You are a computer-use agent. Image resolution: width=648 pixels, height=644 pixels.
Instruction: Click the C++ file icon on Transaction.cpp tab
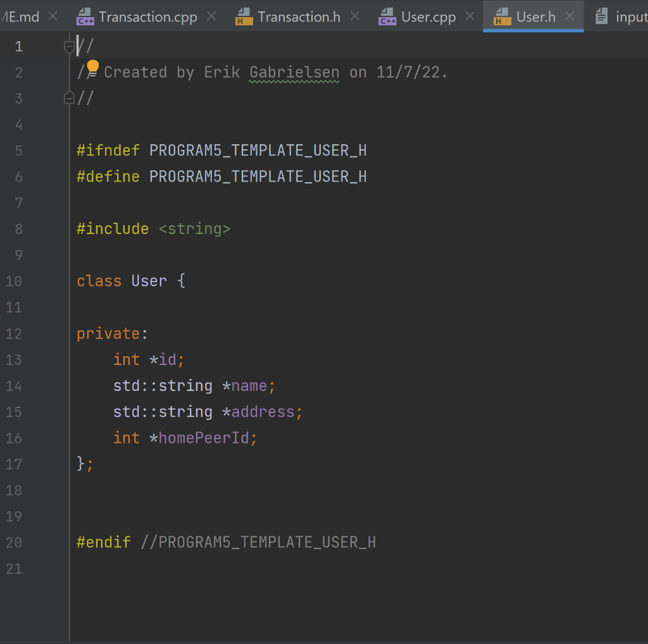click(x=86, y=17)
